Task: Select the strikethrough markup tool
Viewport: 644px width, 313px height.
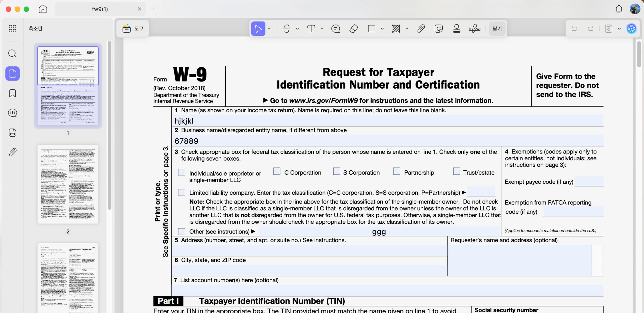Action: pos(287,28)
